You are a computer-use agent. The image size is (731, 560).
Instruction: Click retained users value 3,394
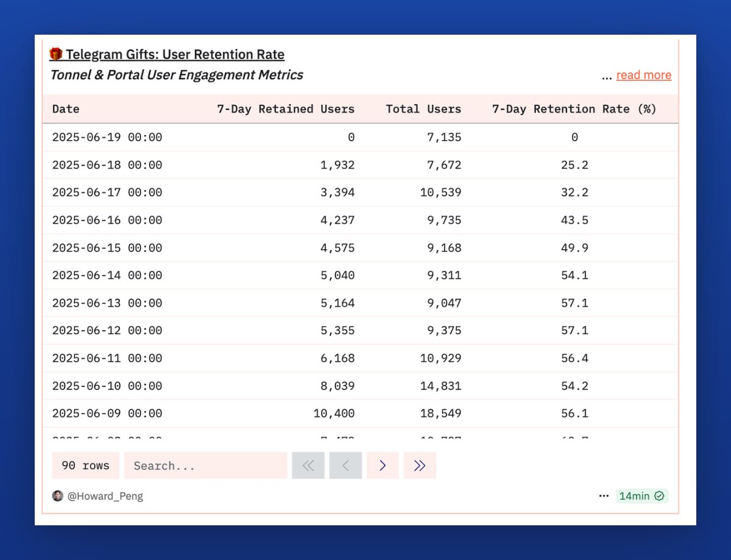(x=337, y=192)
